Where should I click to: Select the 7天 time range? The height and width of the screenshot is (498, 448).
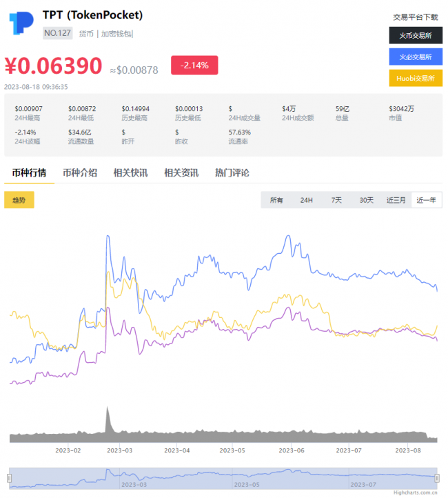(x=336, y=200)
